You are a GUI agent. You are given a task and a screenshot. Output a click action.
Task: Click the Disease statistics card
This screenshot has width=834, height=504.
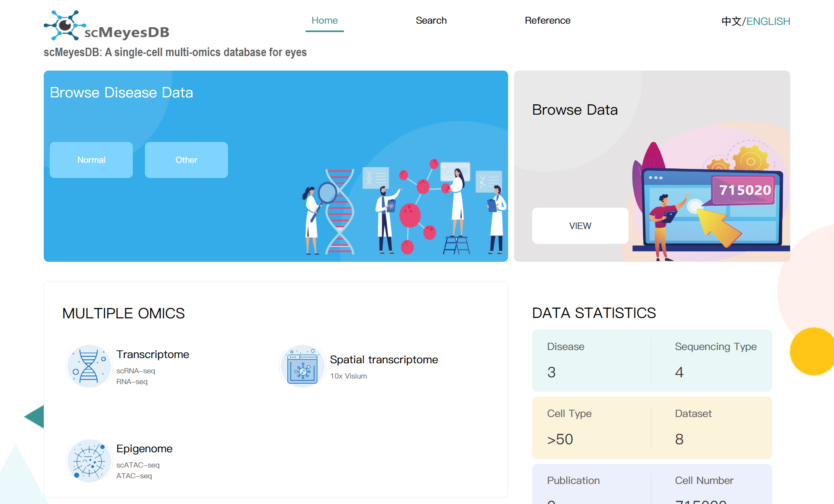[x=591, y=360]
